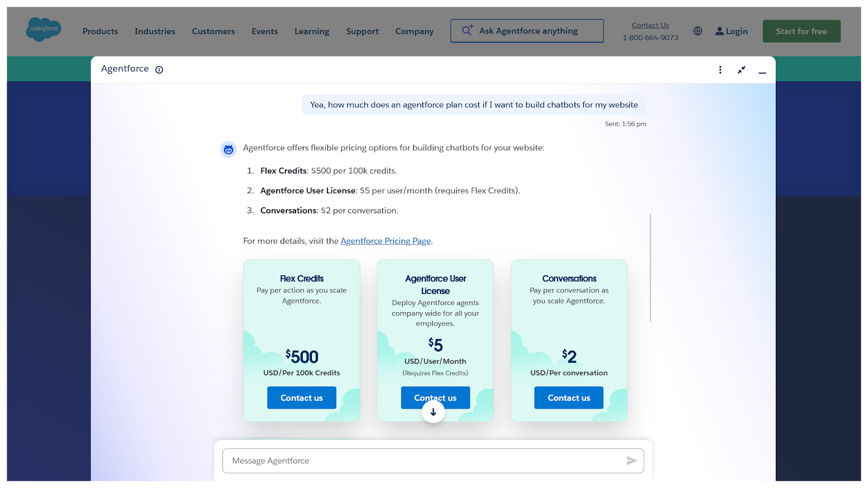Open the Customers menu
The image size is (868, 488).
(x=213, y=31)
